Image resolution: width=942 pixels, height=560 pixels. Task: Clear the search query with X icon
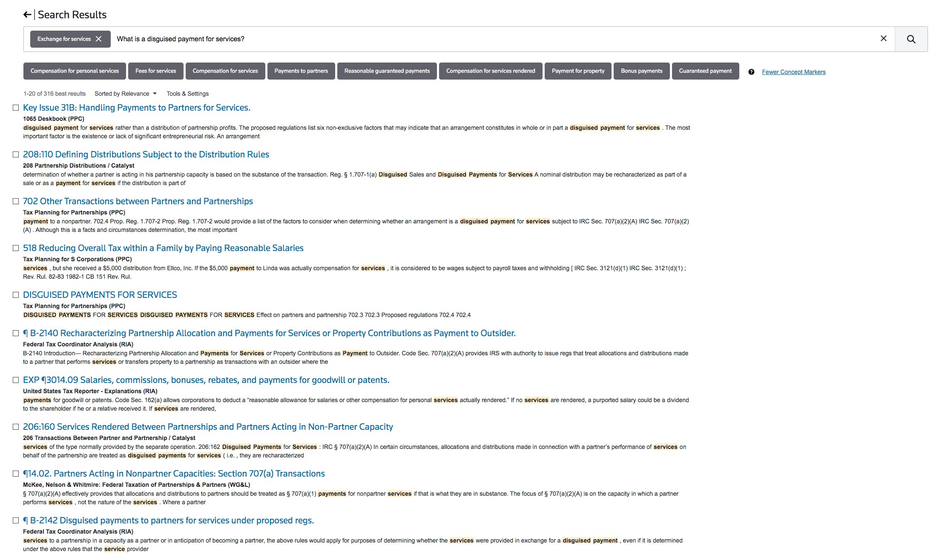tap(884, 39)
